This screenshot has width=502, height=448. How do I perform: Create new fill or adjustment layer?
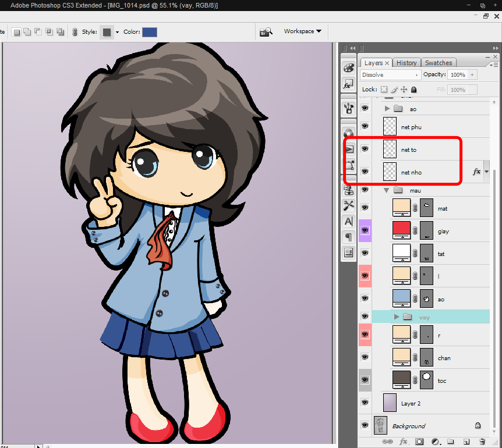point(436,442)
